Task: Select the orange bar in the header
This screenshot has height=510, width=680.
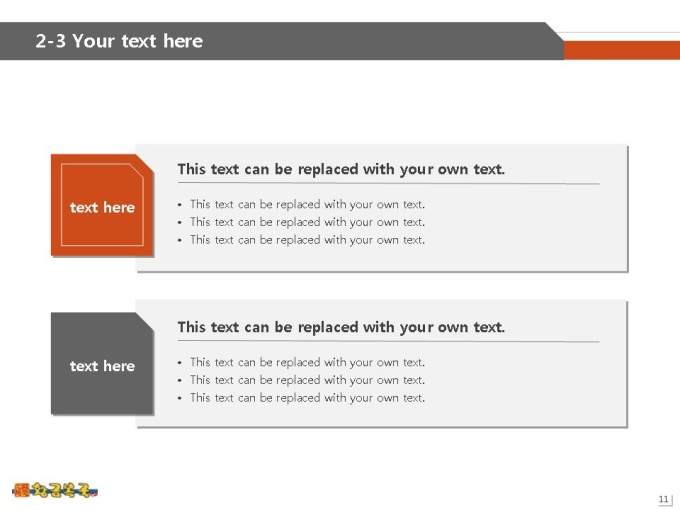Action: (622, 50)
